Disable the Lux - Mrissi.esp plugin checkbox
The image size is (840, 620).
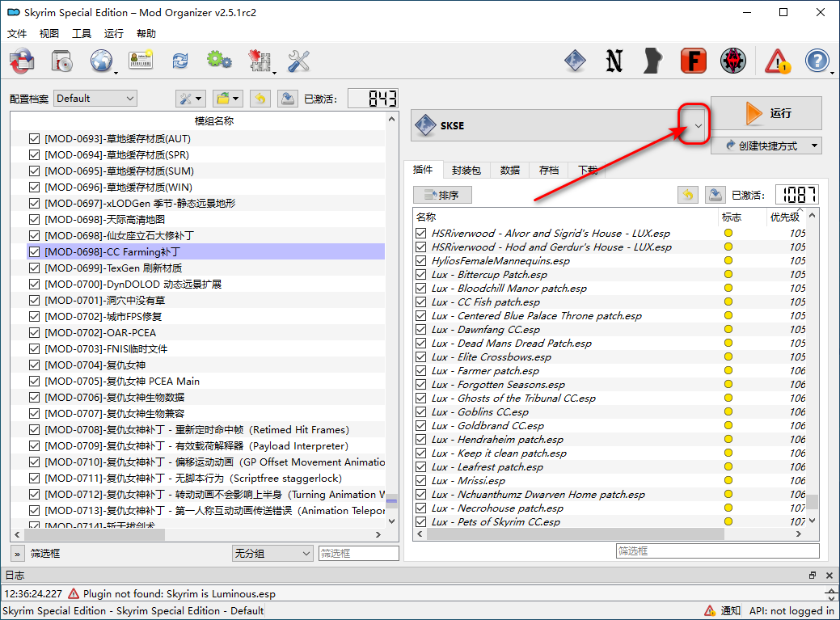(420, 481)
